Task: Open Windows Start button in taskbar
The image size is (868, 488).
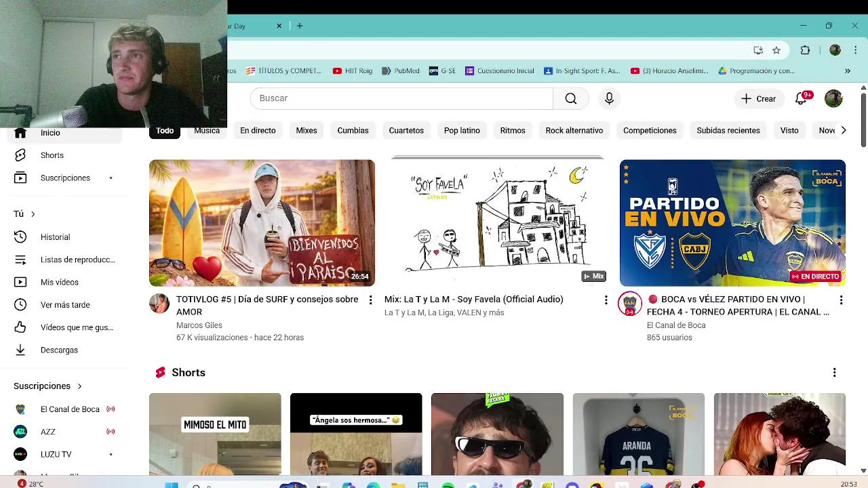Action: tap(171, 485)
